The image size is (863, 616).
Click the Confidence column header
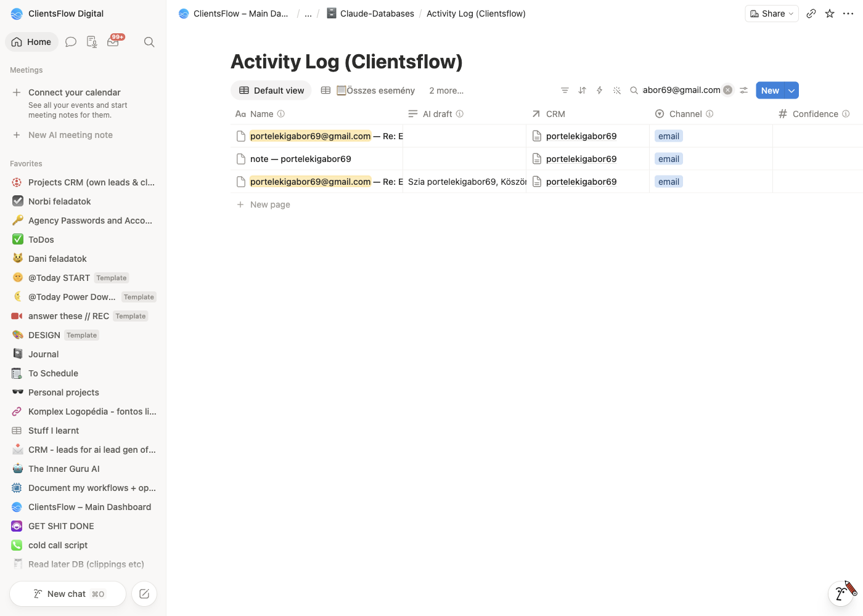click(817, 114)
